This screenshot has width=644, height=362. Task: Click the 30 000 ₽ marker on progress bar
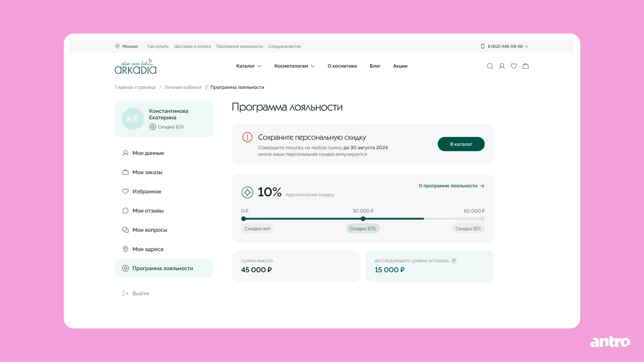[x=363, y=219]
